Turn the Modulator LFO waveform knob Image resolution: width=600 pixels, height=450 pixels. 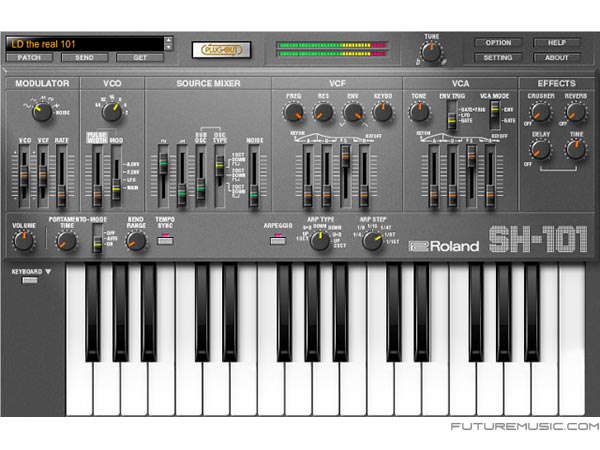pos(41,112)
